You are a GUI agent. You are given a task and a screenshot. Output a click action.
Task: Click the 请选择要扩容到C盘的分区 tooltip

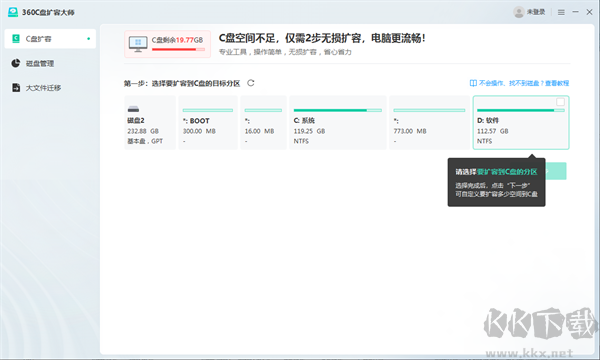click(496, 182)
